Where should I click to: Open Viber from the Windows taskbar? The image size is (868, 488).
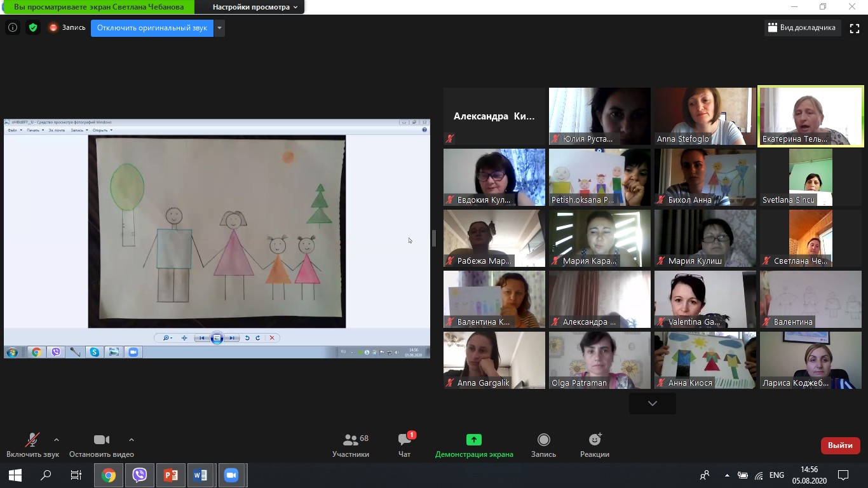pos(140,475)
